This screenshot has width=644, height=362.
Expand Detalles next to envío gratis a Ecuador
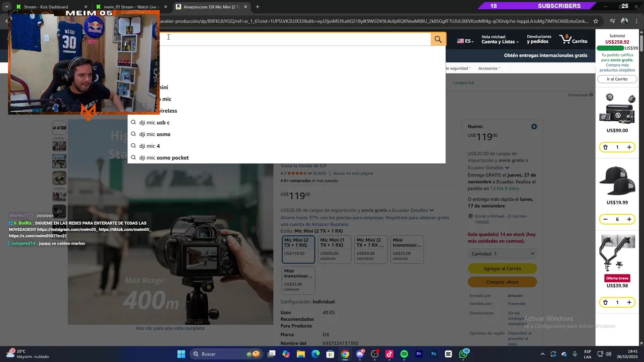pyautogui.click(x=422, y=210)
